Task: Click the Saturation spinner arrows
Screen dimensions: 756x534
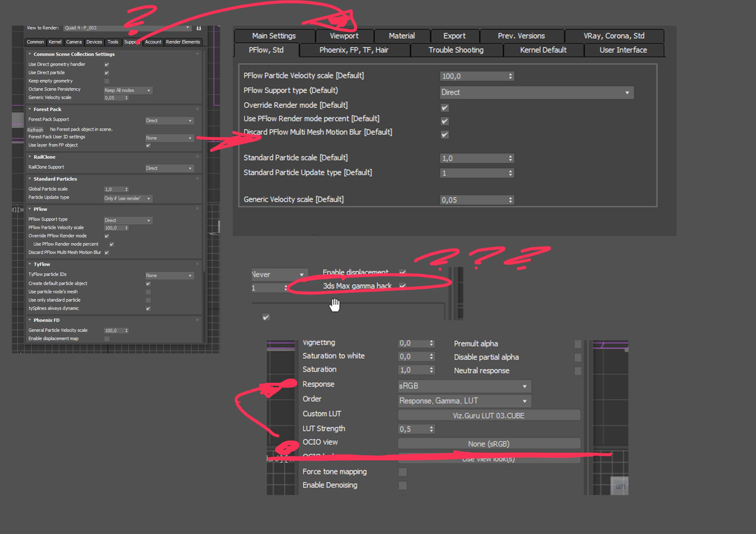Action: [431, 370]
